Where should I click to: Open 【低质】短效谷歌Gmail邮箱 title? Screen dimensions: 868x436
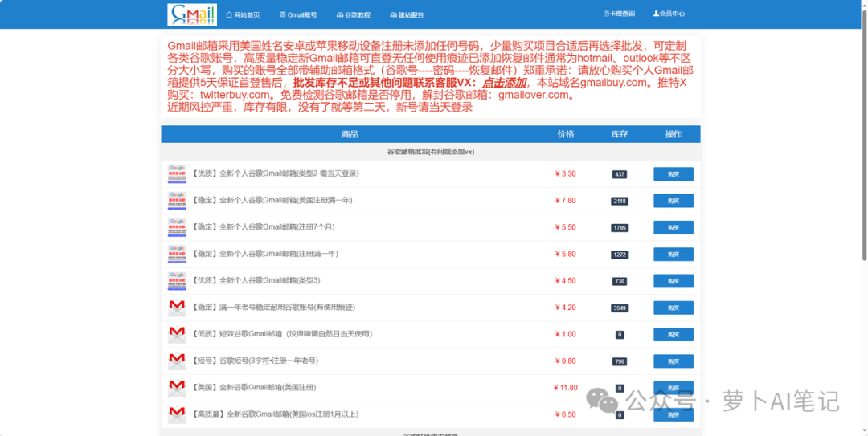click(x=282, y=334)
